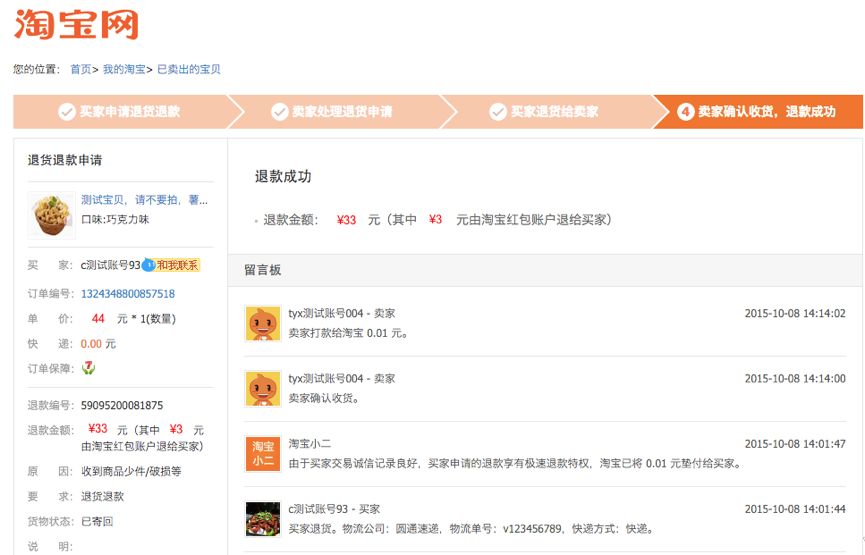Go to 我的淘宝 breadcrumb link
865x555 pixels.
coord(124,69)
